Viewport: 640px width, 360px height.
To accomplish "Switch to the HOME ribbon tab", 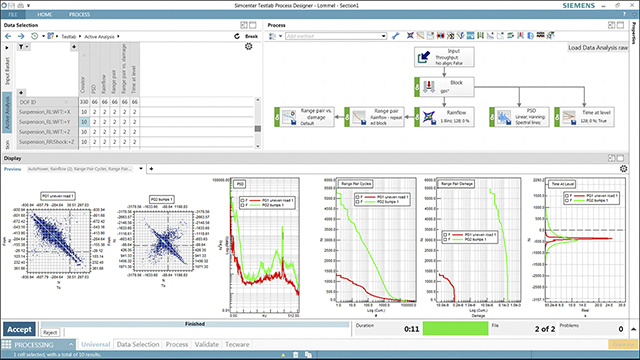I will tap(44, 14).
